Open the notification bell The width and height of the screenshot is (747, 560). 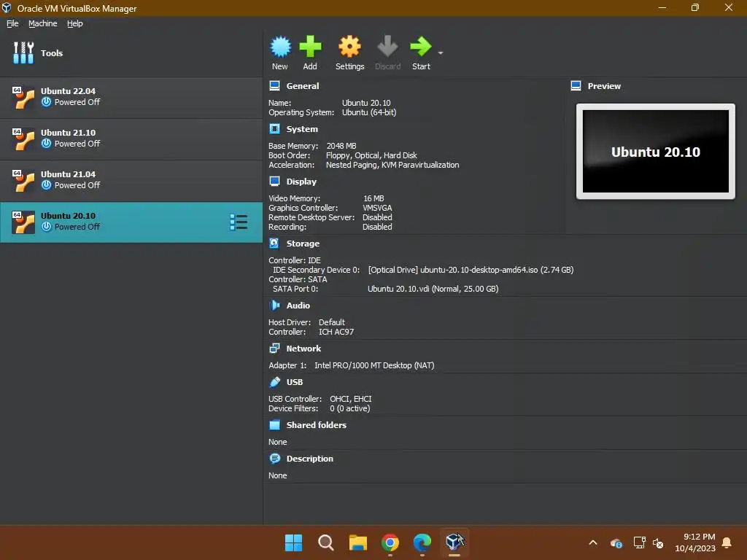[x=727, y=542]
